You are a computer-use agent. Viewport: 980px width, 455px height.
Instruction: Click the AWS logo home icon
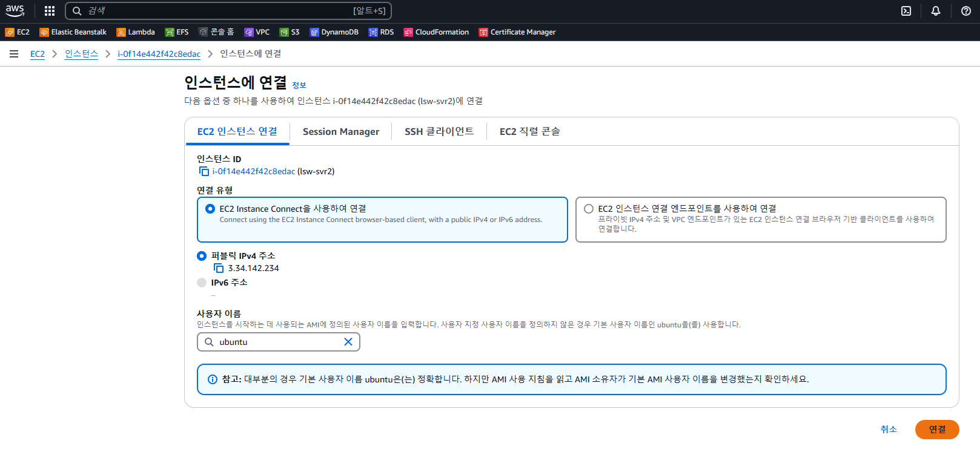pos(15,11)
